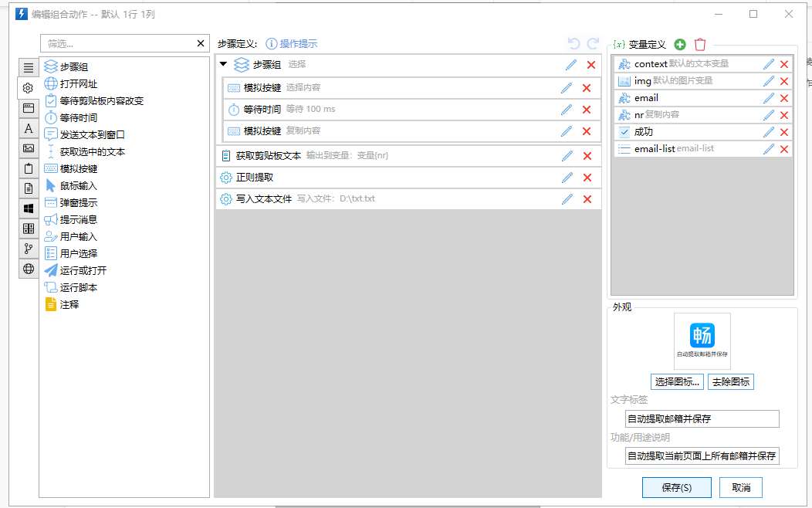Switch to the branch flow category tab
The height and width of the screenshot is (508, 812).
click(x=29, y=249)
